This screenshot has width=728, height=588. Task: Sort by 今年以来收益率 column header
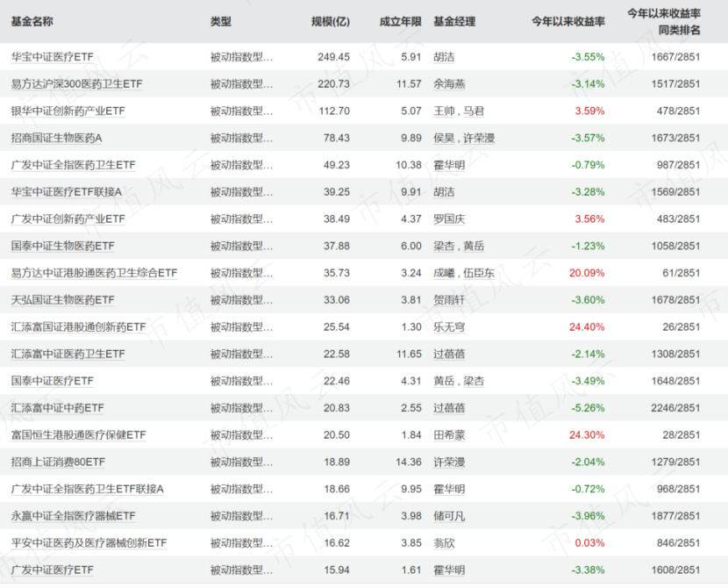[x=568, y=21]
